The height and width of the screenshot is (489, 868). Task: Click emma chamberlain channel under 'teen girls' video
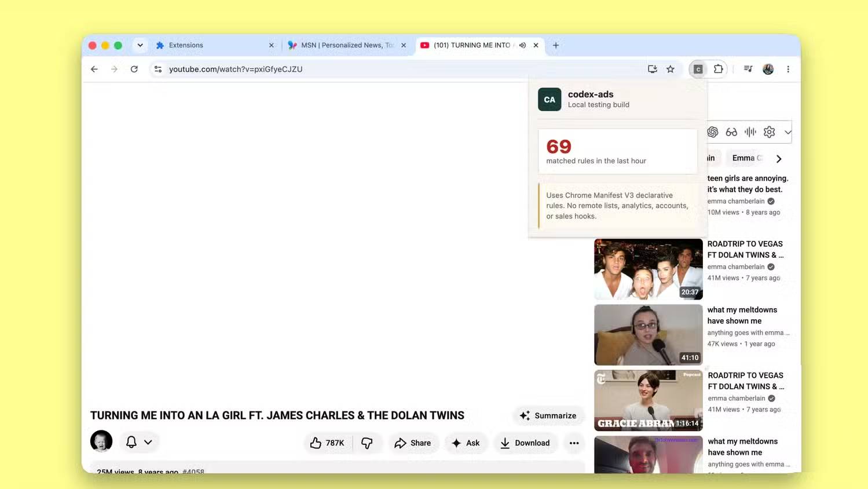(736, 201)
